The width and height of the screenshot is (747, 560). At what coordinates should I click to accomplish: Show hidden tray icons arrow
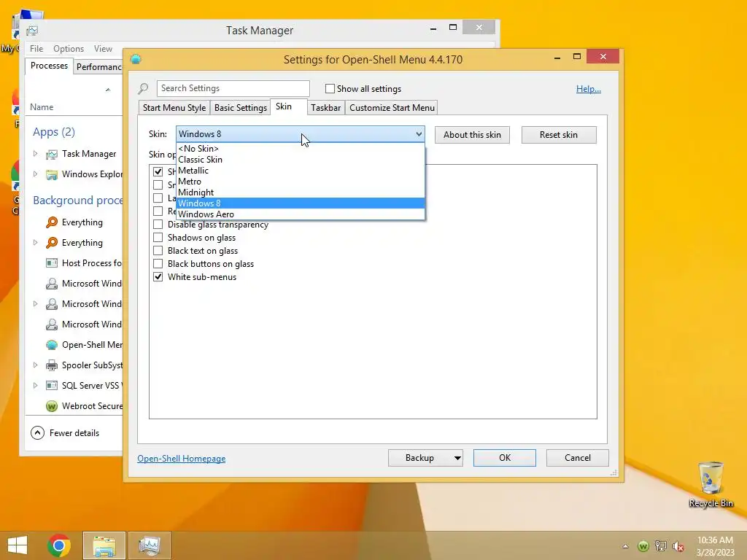[625, 547]
